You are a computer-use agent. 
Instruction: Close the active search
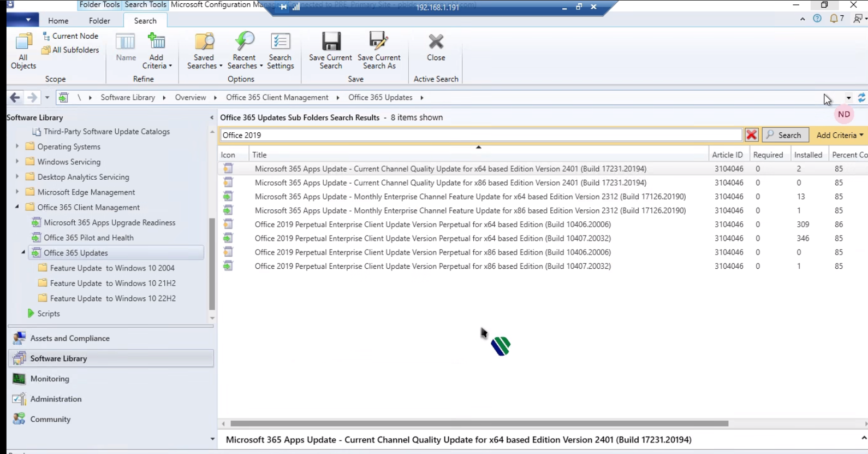click(x=436, y=47)
